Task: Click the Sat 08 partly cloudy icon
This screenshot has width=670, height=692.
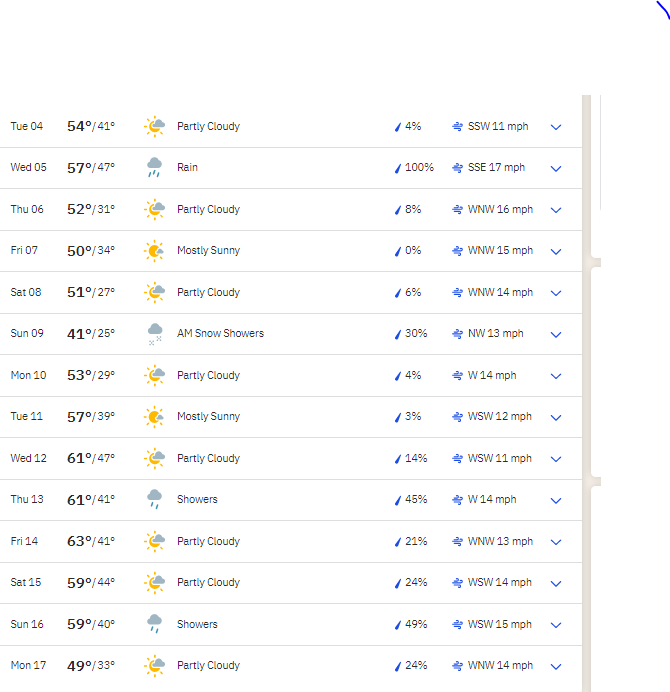Action: pyautogui.click(x=154, y=292)
